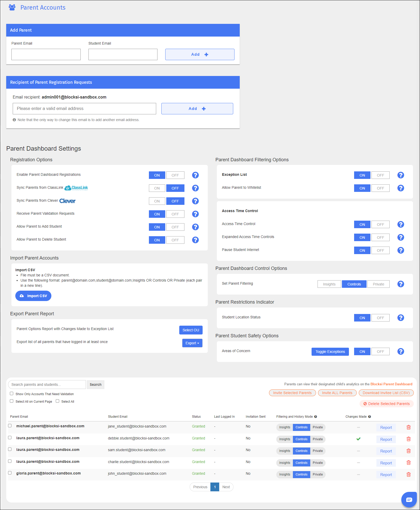This screenshot has width=420, height=510.
Task: Open help for Pause Student Internet
Action: 401,250
